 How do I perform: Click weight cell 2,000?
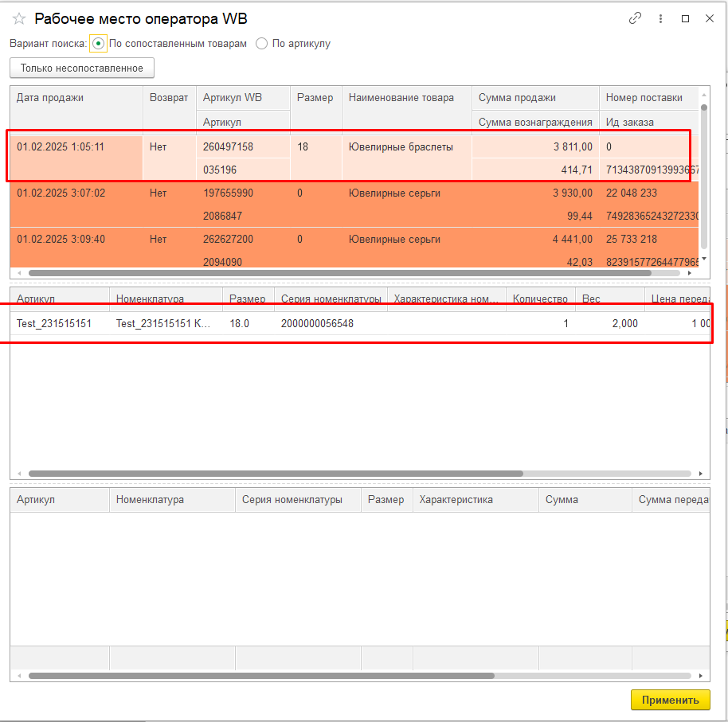[x=610, y=323]
